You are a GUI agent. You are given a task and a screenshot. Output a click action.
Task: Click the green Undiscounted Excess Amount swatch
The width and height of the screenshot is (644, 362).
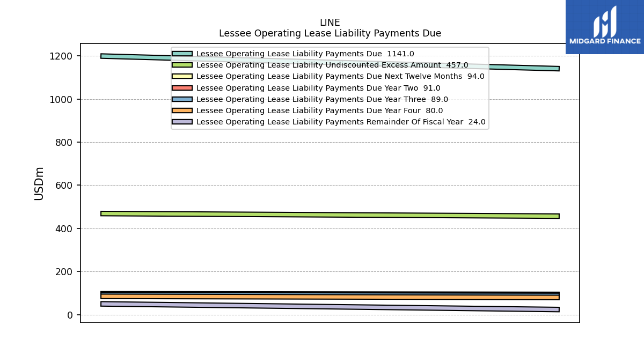pyautogui.click(x=182, y=65)
